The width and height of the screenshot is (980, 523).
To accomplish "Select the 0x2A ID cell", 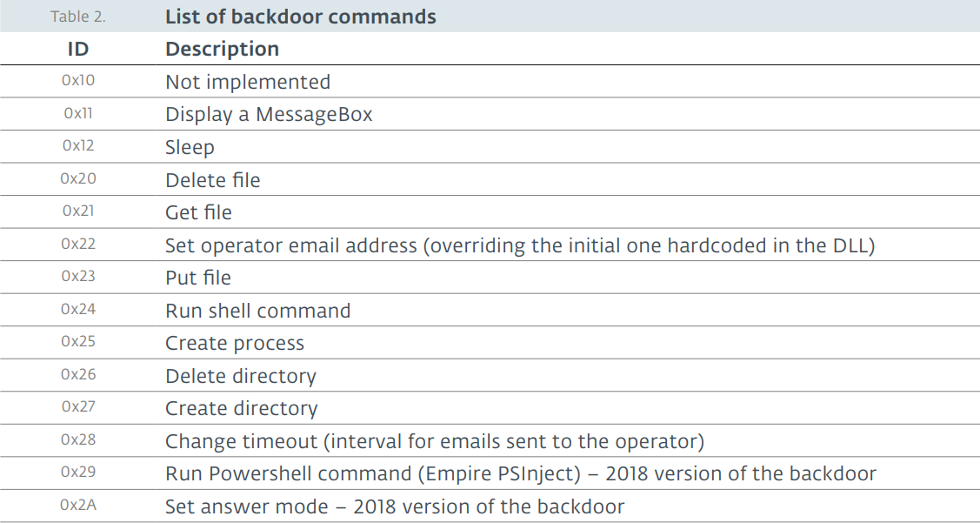I will pos(78,505).
